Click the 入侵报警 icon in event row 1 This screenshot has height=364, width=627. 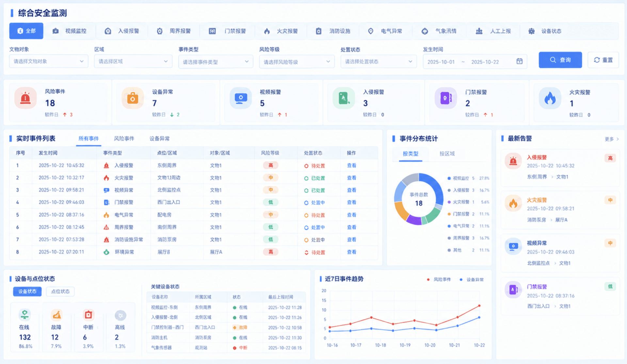coord(106,166)
